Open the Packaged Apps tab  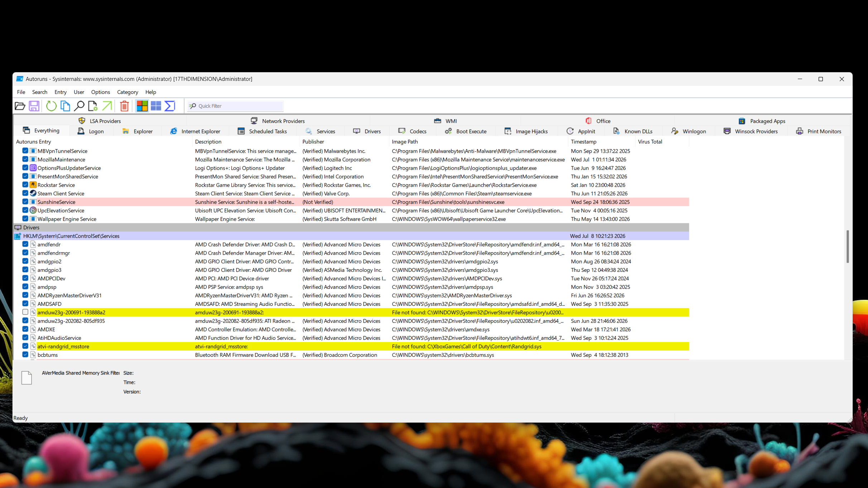762,121
